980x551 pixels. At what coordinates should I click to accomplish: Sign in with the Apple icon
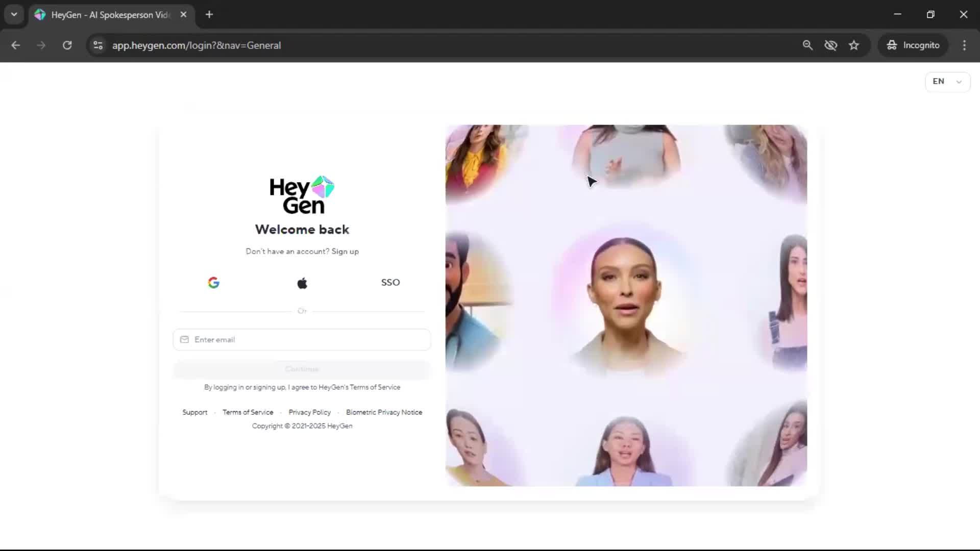click(302, 283)
